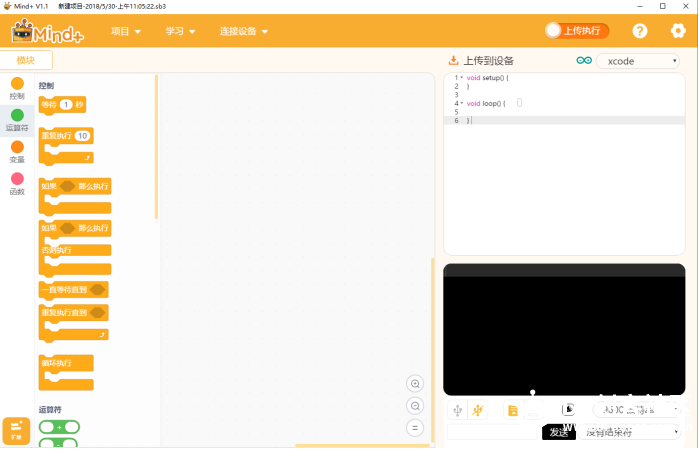Reset workspace zoom with the equals icon
The image size is (698, 449).
(x=415, y=428)
